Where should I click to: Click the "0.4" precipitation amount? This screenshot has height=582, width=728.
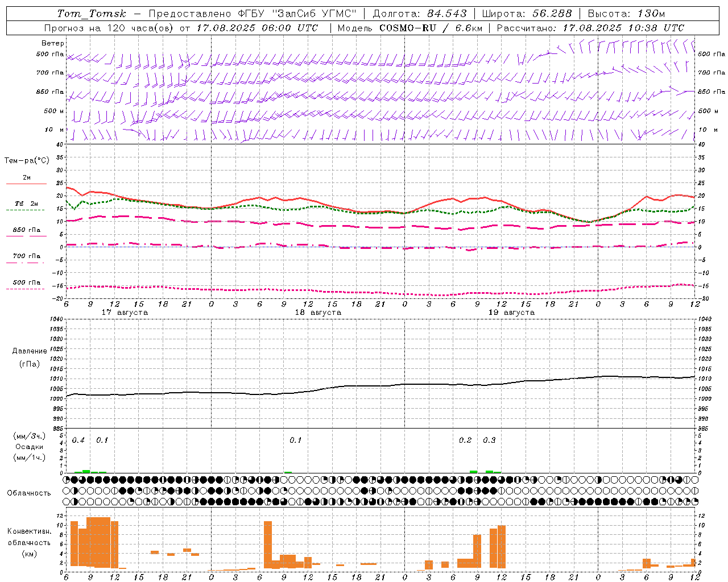(78, 440)
